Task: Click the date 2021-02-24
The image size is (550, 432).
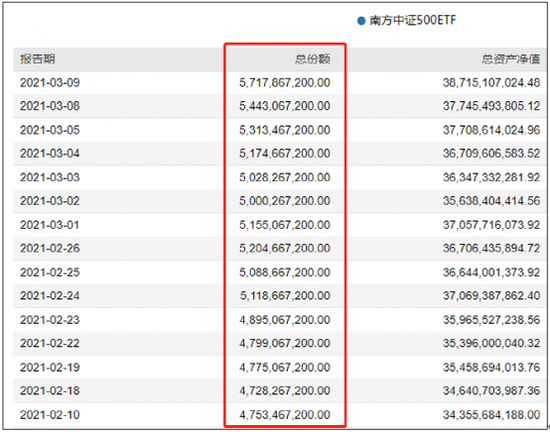Action: 50,296
